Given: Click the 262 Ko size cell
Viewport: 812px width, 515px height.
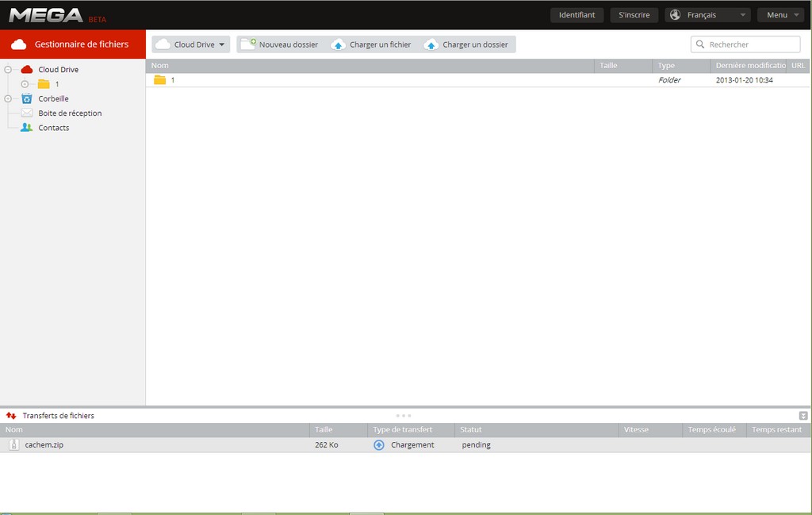Looking at the screenshot, I should point(326,444).
